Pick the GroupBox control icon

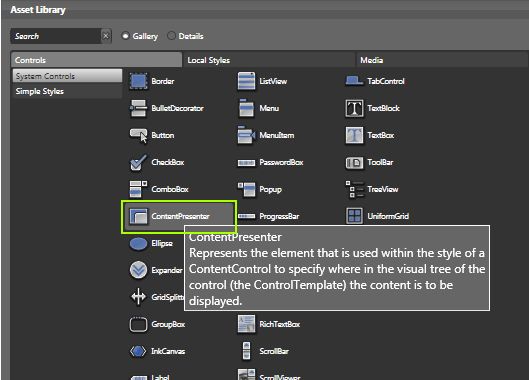point(138,324)
